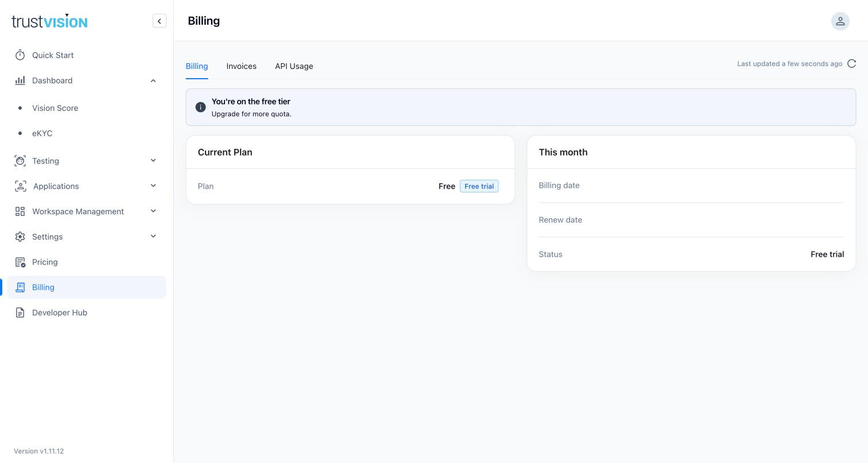
Task: Open the Applications menu item
Action: (x=87, y=186)
